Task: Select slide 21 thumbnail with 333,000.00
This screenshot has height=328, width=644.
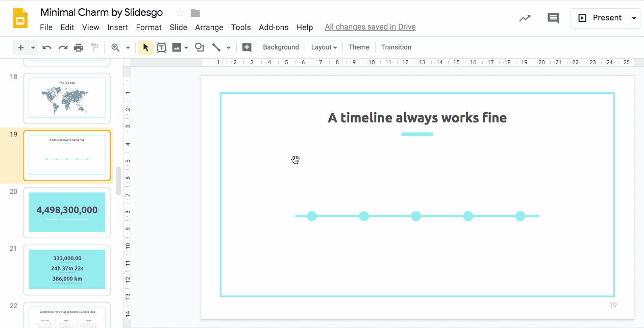Action: pyautogui.click(x=67, y=270)
